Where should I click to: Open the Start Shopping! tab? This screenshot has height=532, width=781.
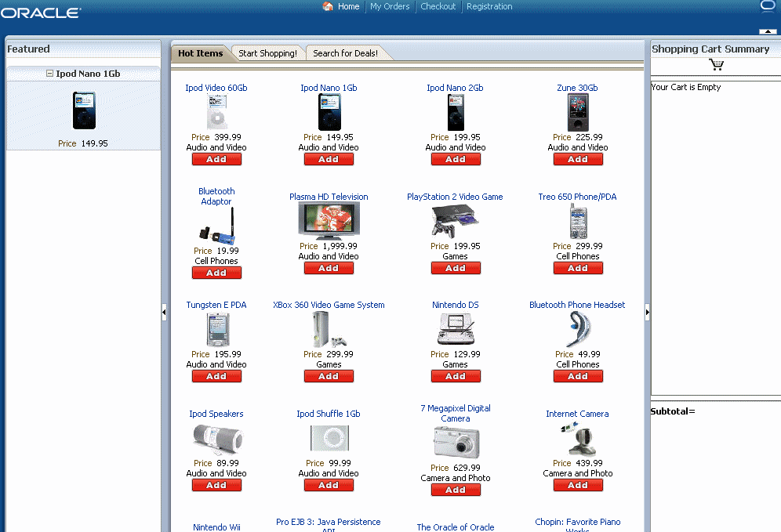coord(267,53)
